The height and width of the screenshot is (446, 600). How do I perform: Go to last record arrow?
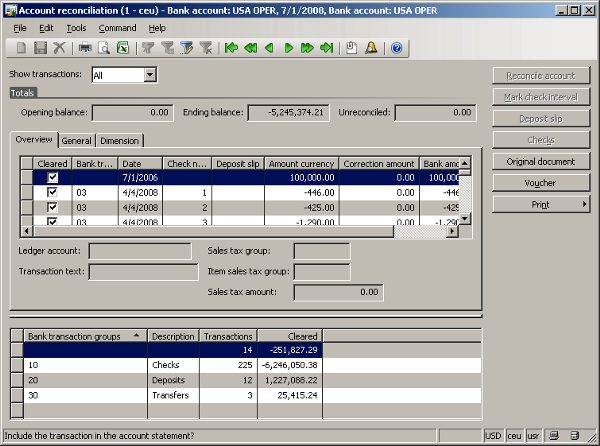pyautogui.click(x=326, y=48)
